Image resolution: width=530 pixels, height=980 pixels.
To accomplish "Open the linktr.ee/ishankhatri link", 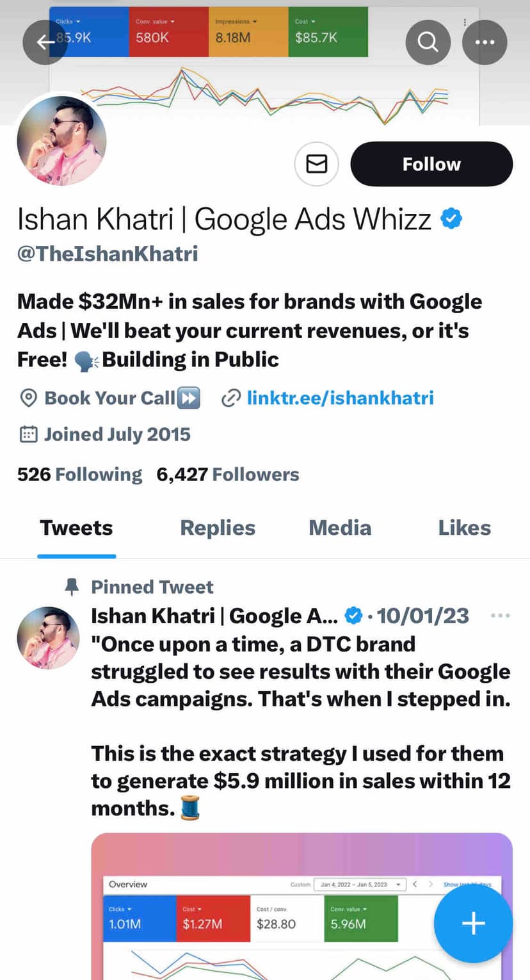I will point(340,398).
